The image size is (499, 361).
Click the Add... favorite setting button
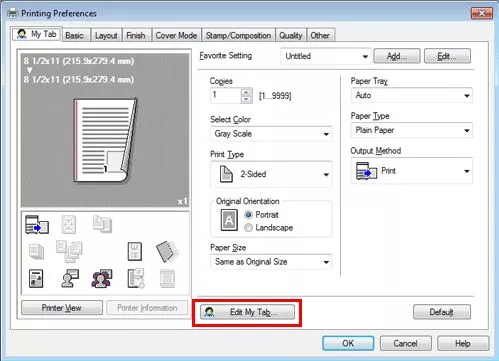point(397,56)
